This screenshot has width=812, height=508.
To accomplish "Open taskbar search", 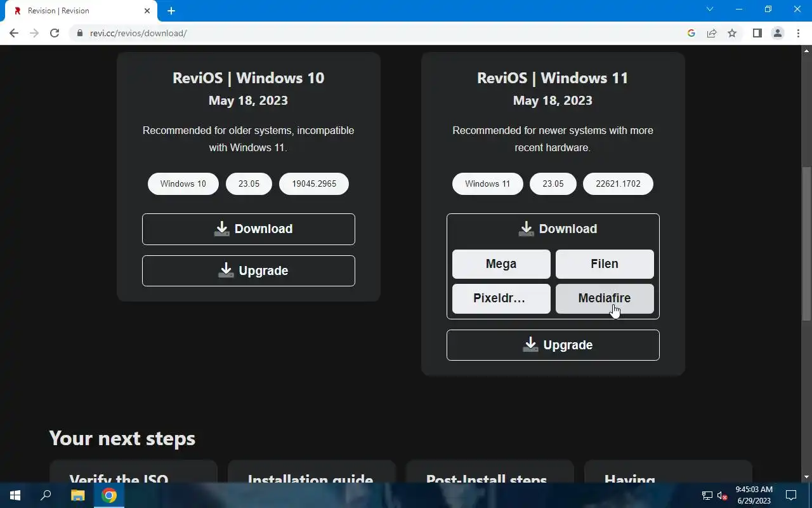I will [46, 495].
